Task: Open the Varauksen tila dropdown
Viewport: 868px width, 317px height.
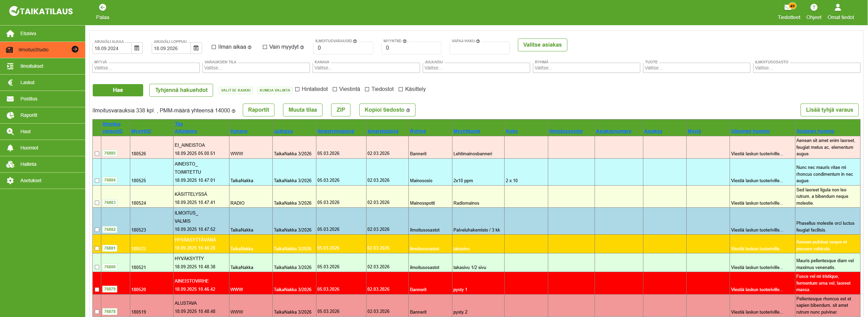Action: (x=256, y=68)
